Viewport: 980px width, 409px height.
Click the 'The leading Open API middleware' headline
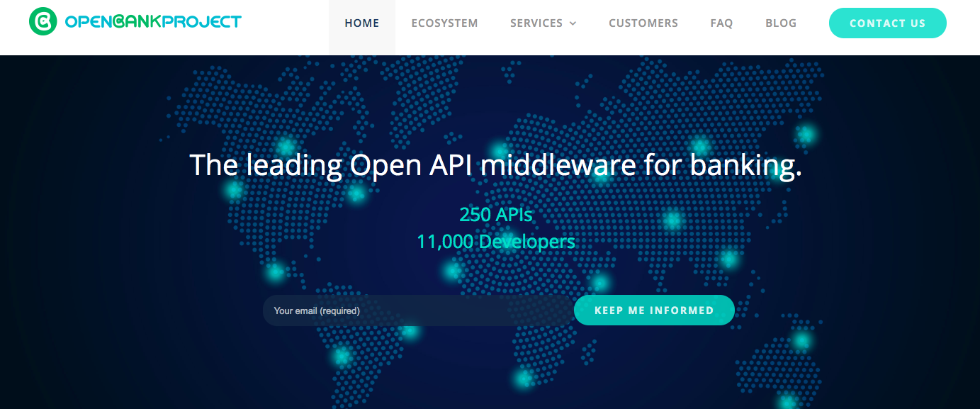click(495, 165)
